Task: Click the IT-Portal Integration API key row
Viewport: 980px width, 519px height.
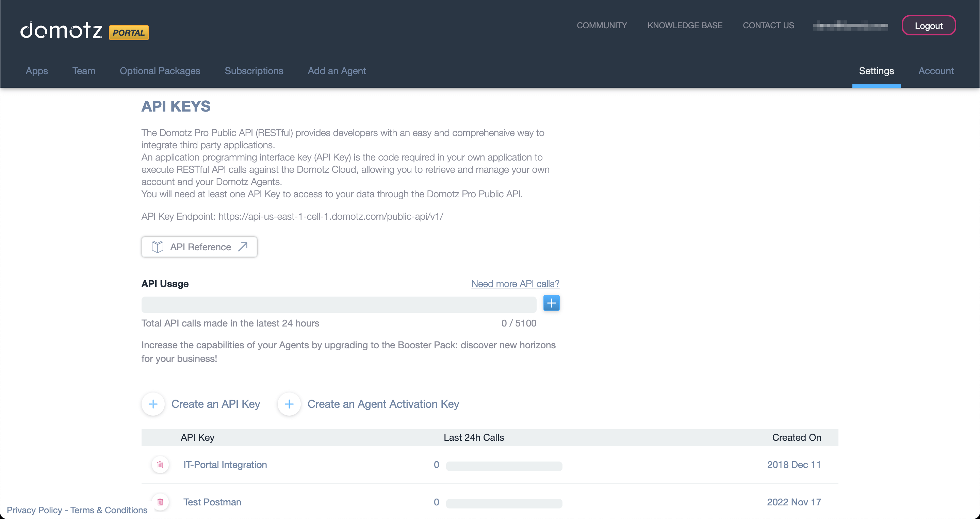Action: (490, 465)
